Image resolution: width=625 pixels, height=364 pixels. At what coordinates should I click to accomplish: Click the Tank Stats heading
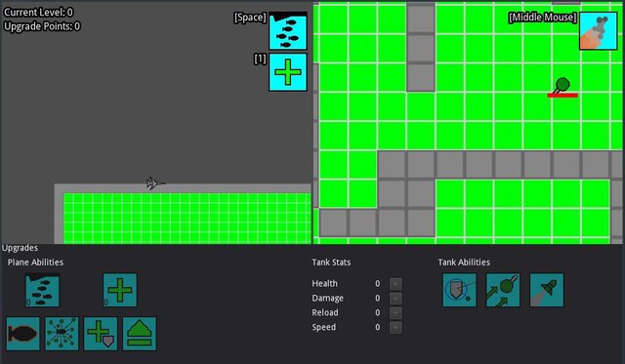coord(331,263)
